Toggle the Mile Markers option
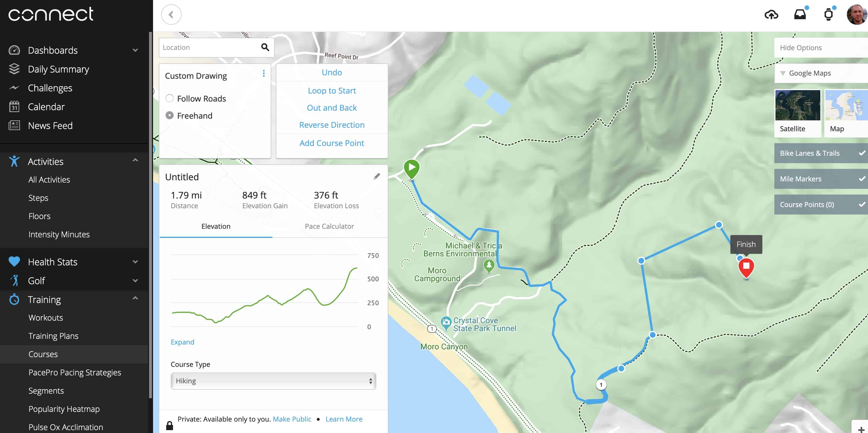868x433 pixels. click(x=821, y=179)
